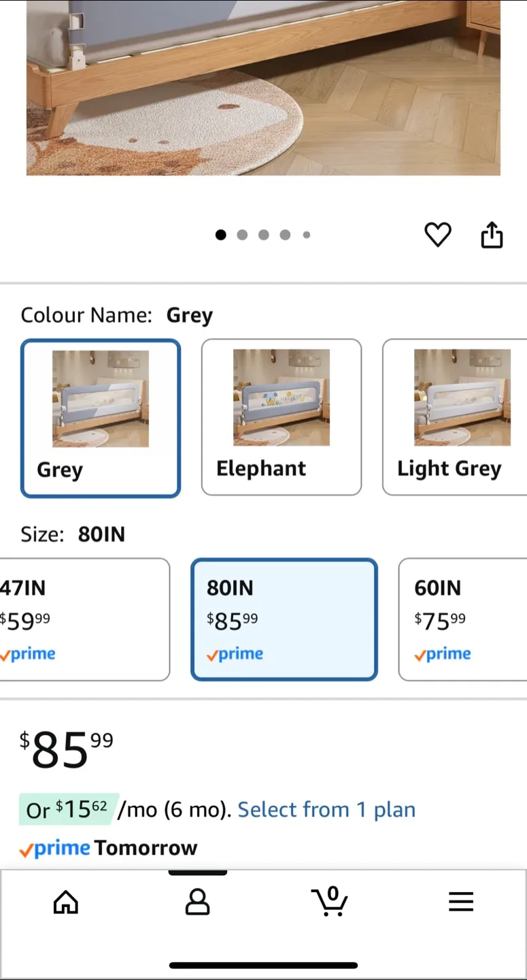Choose the Grey colour swatch
Viewport: 527px width, 980px height.
pyautogui.click(x=100, y=417)
